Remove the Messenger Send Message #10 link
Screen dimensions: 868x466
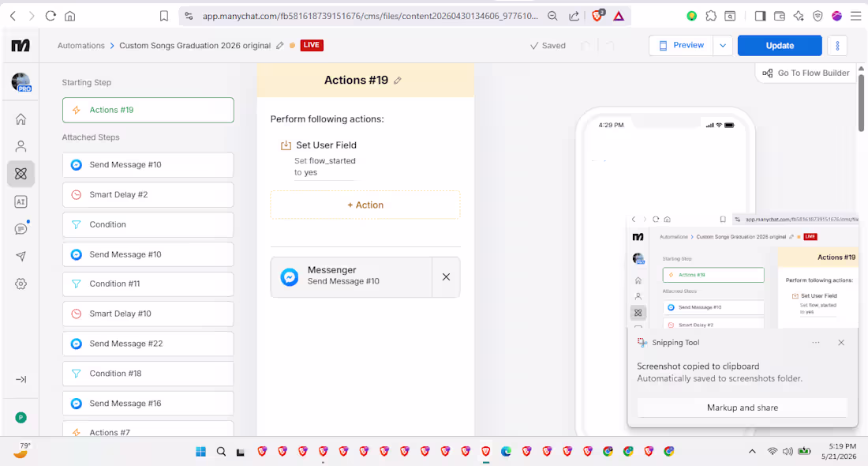tap(446, 277)
